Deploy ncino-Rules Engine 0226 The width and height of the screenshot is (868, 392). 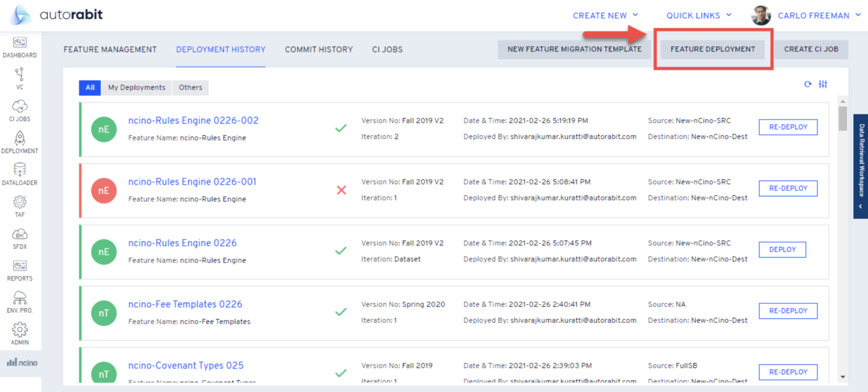coord(782,249)
